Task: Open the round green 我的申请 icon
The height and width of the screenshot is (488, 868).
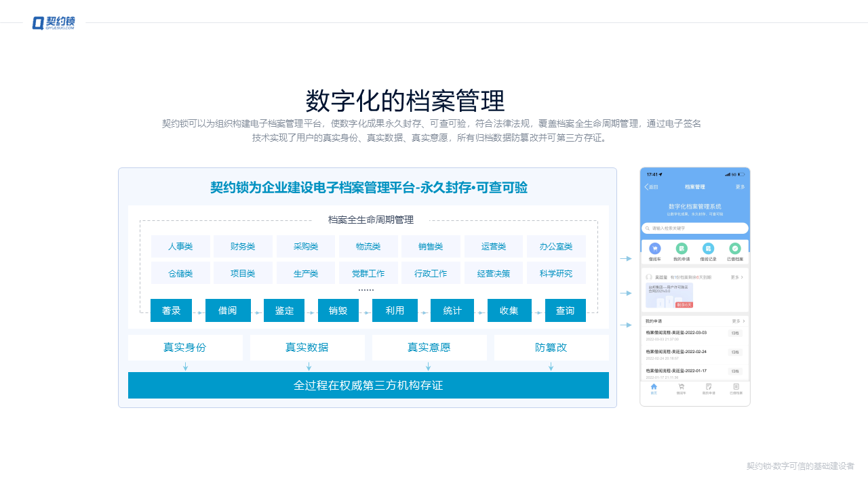Action: pyautogui.click(x=682, y=249)
